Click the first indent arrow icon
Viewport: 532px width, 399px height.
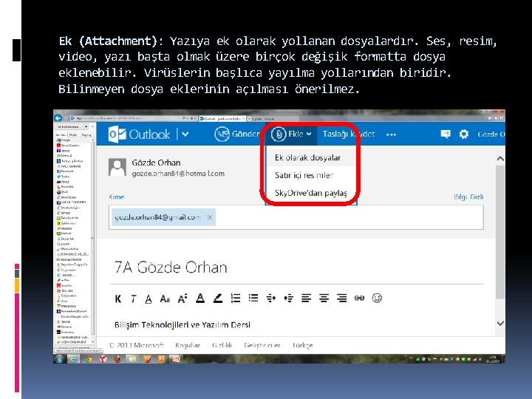click(270, 299)
